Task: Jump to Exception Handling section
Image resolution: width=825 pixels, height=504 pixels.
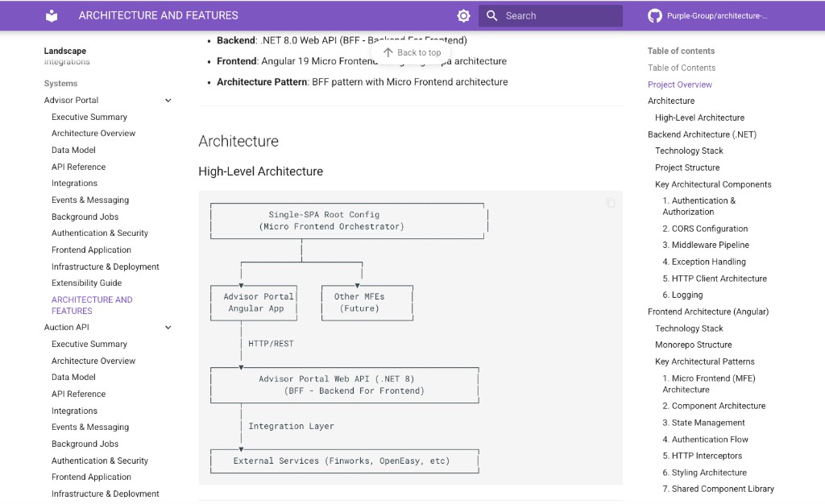Action: click(704, 262)
